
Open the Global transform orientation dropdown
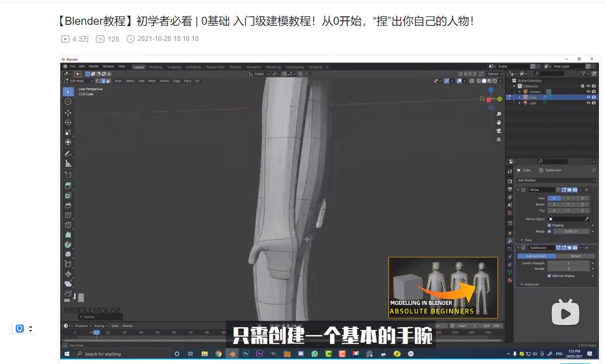click(259, 74)
